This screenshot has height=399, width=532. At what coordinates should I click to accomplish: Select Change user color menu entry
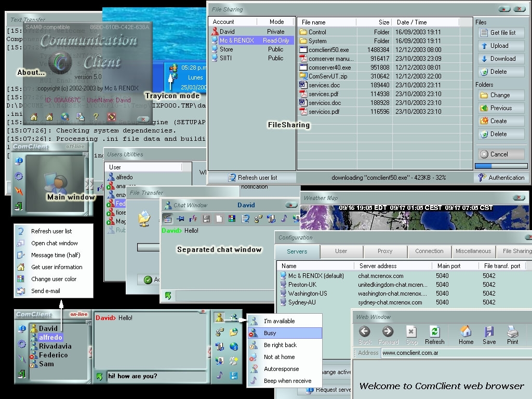coord(54,279)
